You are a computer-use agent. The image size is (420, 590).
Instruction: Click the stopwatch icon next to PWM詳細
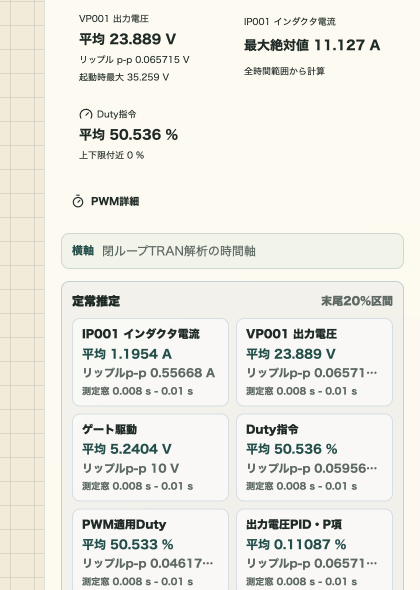tap(78, 201)
